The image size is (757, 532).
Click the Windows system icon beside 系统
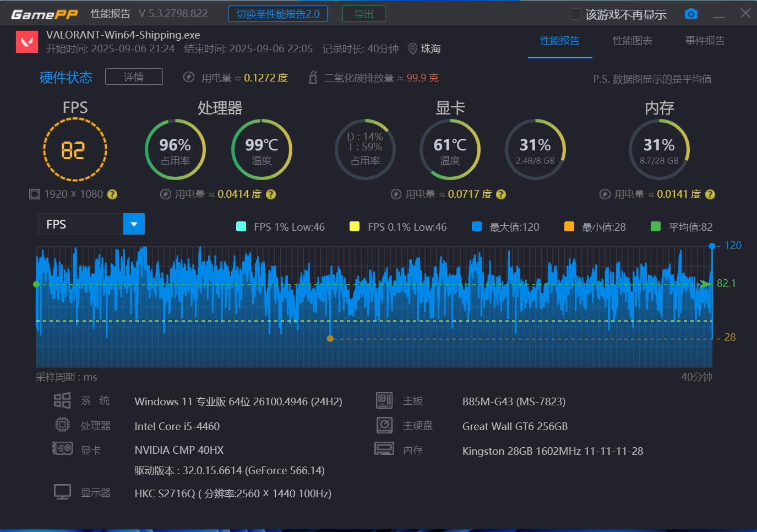62,400
